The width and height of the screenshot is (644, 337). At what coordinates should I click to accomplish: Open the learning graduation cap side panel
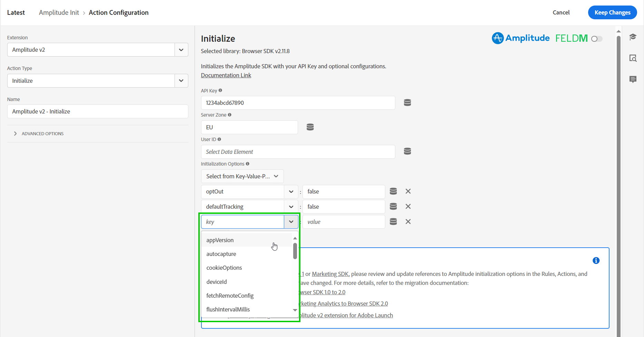pos(633,37)
